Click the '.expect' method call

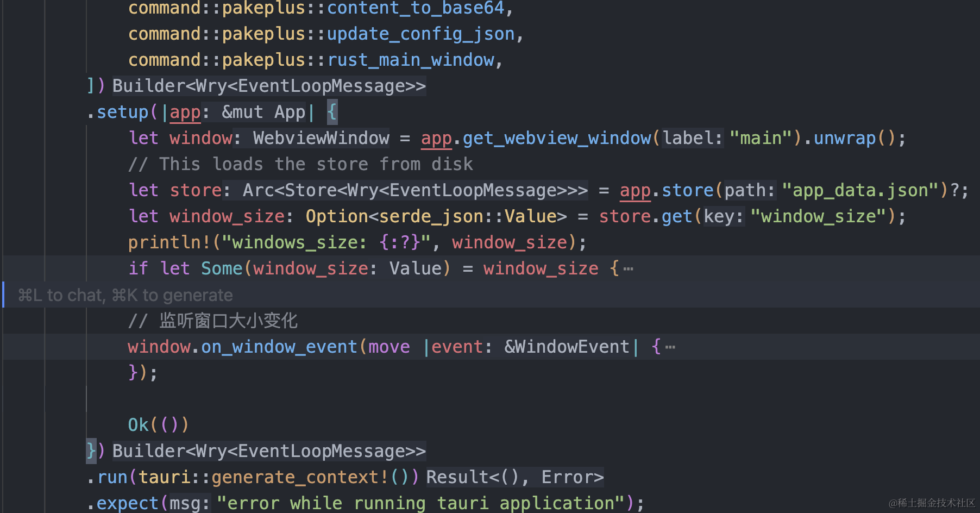point(123,503)
